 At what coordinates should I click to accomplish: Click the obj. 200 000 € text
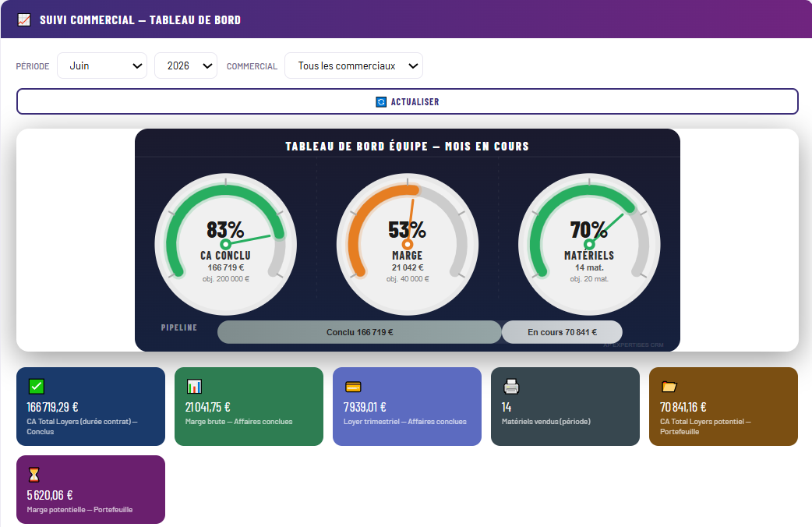pyautogui.click(x=226, y=279)
